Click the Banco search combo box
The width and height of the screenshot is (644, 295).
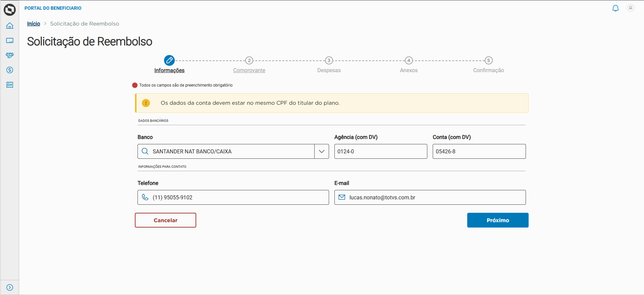(228, 151)
